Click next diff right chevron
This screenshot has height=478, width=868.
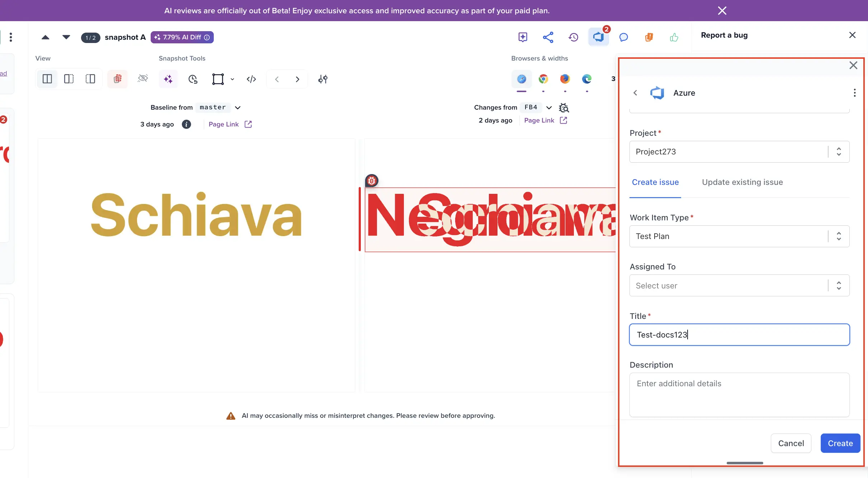click(297, 79)
